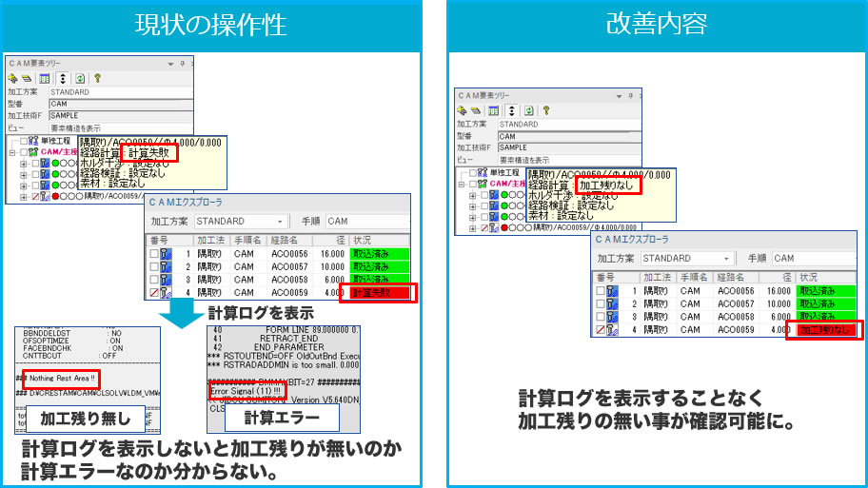This screenshot has height=488, width=868.
Task: Click green 取込済み status for ACO0056 in left table
Action: 379,255
